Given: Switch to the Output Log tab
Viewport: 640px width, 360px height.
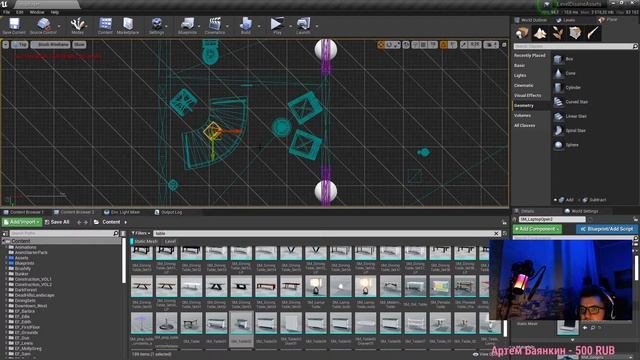Looking at the screenshot, I should click(x=169, y=212).
